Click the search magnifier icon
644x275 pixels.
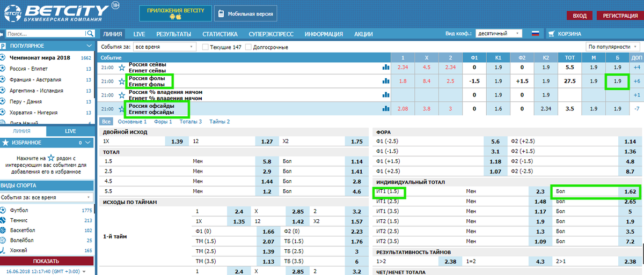tap(90, 34)
